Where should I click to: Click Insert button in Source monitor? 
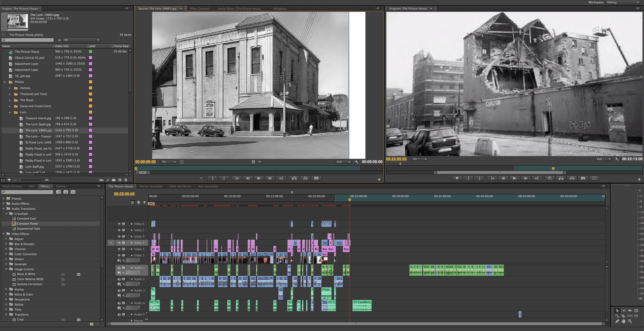tap(294, 178)
